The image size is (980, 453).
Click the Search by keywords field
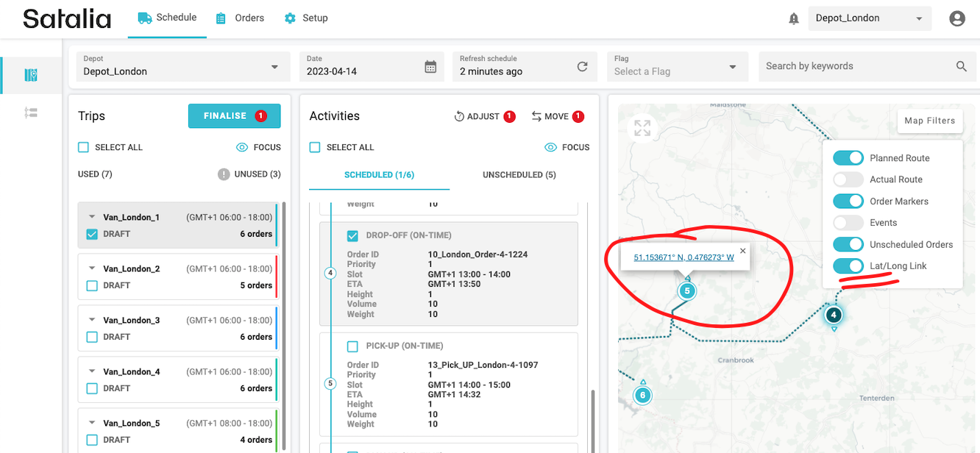pos(857,66)
